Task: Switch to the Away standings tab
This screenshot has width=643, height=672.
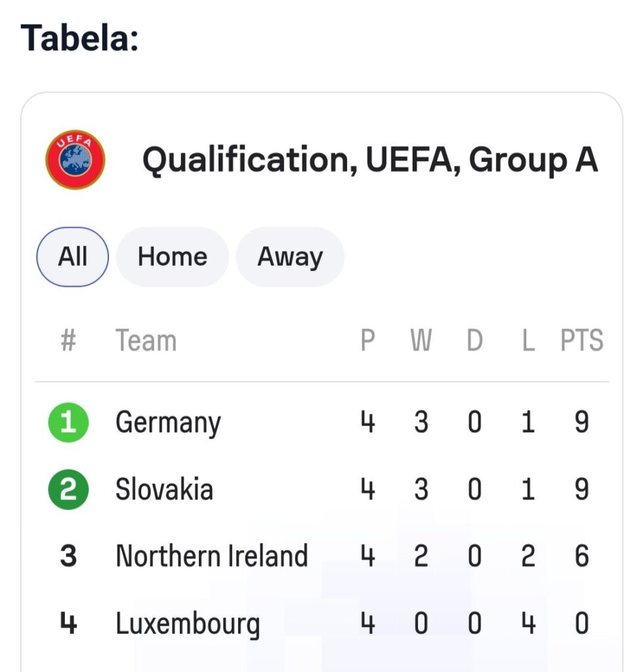Action: coord(289,257)
